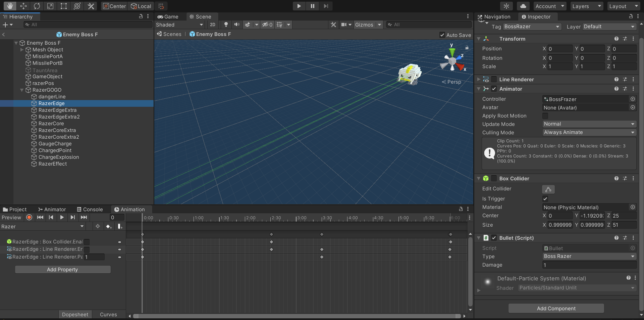Open the Tag BossRazer dropdown

532,27
